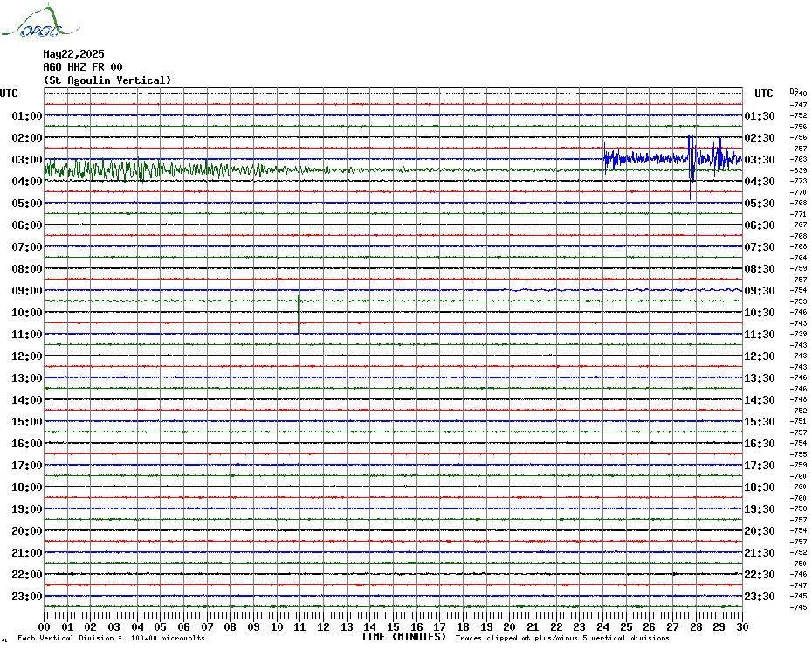Click the Each Vertical Division microvolts note
Viewport: 812px width, 650px height.
(x=112, y=638)
